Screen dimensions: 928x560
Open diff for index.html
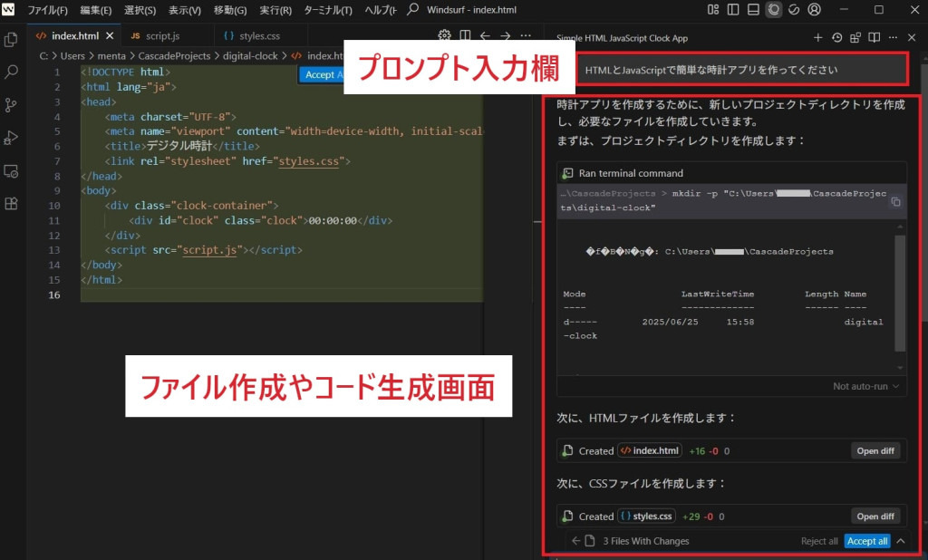point(875,451)
